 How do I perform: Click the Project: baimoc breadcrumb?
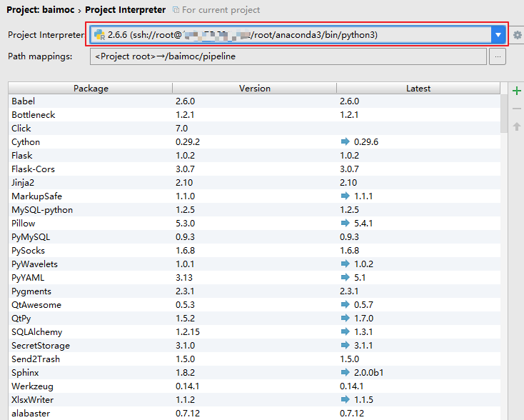coord(41,10)
